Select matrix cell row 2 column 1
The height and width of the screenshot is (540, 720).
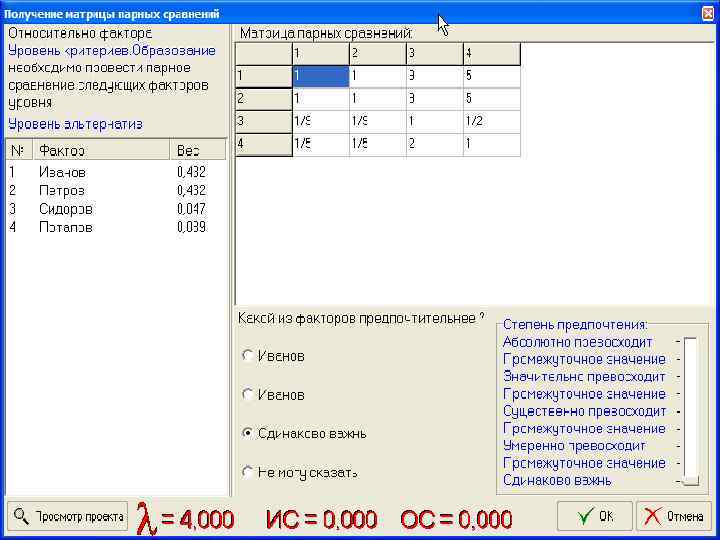[x=321, y=99]
